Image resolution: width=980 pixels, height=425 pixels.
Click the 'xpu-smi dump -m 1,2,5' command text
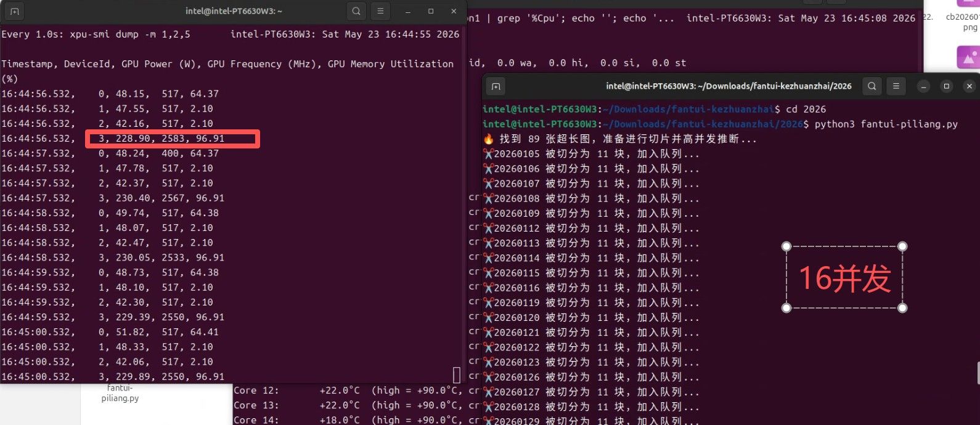coord(130,34)
